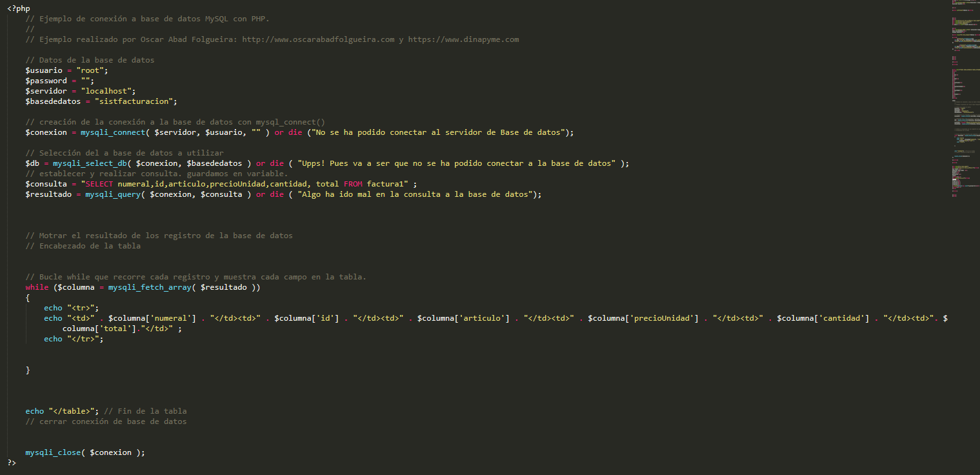Click the $db variable assignment

point(32,163)
